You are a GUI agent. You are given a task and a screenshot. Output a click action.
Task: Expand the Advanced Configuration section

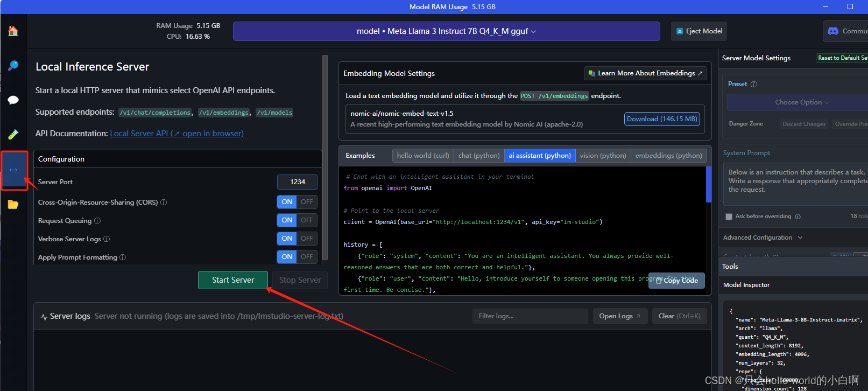763,238
